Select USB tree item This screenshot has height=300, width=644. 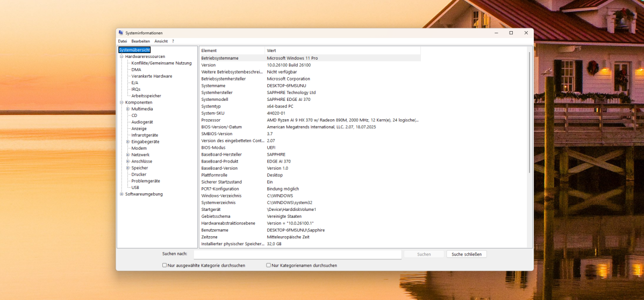pos(135,188)
